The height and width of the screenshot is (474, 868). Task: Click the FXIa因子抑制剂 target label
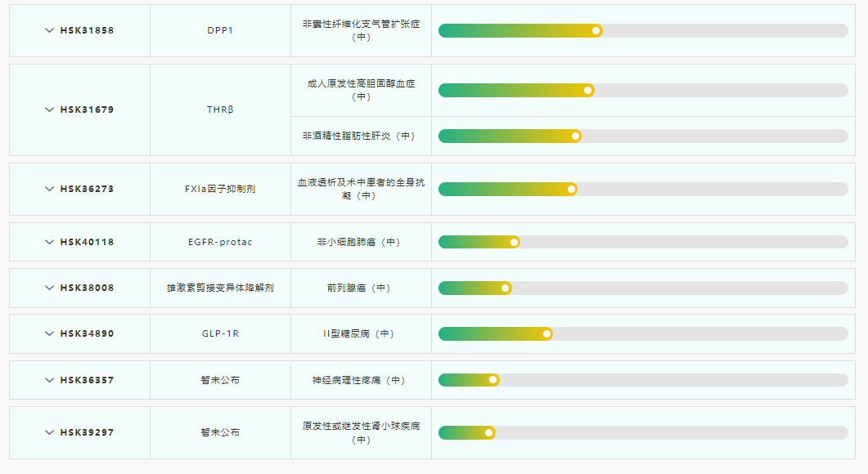point(220,189)
